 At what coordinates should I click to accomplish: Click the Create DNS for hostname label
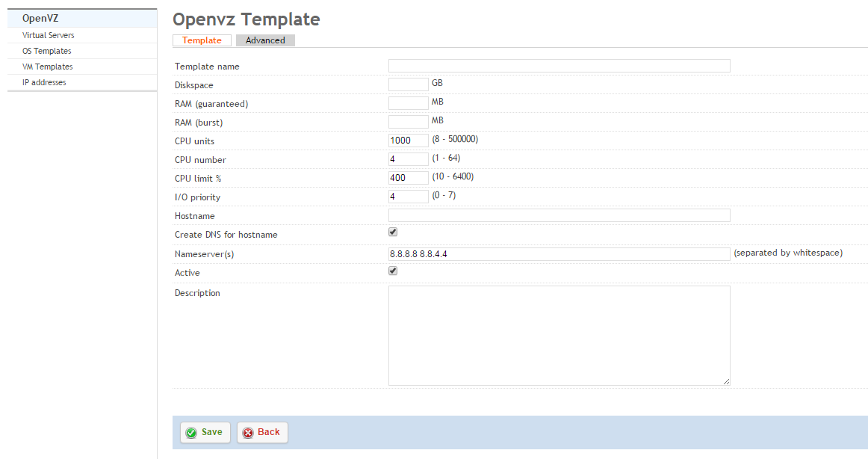pos(226,235)
